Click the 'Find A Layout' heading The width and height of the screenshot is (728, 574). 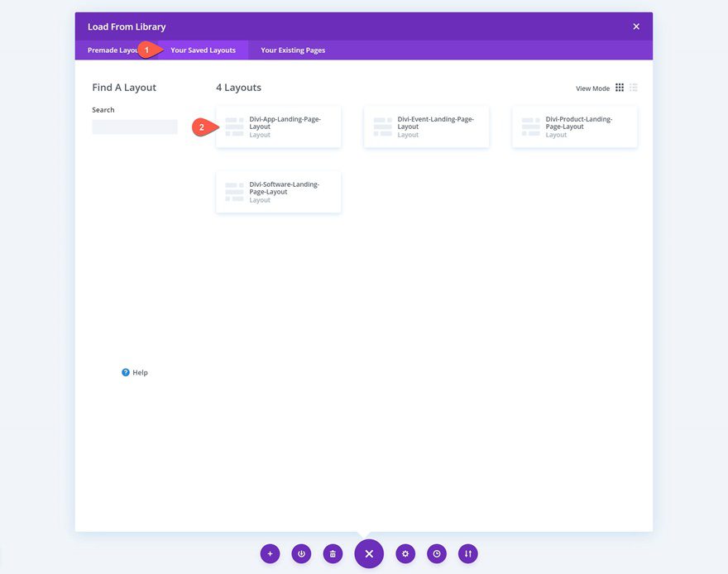click(x=124, y=88)
